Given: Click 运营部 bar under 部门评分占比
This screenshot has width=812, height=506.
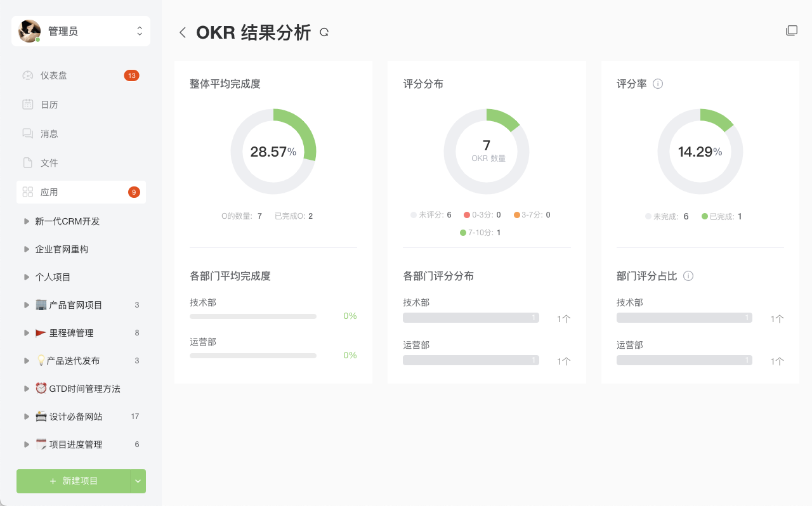Looking at the screenshot, I should point(684,360).
